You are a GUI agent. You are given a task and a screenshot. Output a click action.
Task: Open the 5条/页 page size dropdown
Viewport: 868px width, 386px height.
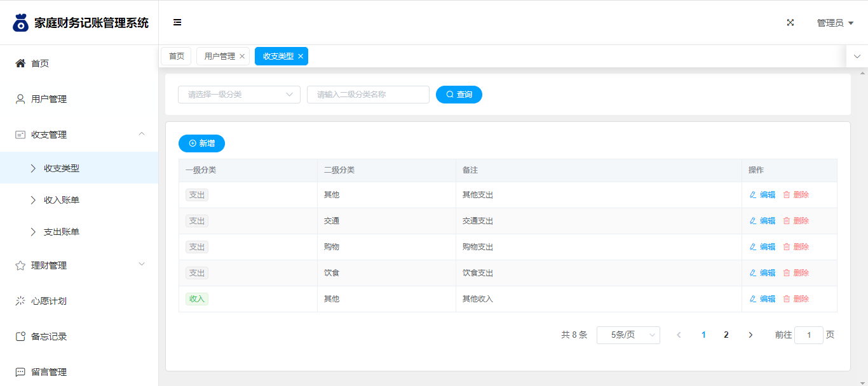pos(628,335)
